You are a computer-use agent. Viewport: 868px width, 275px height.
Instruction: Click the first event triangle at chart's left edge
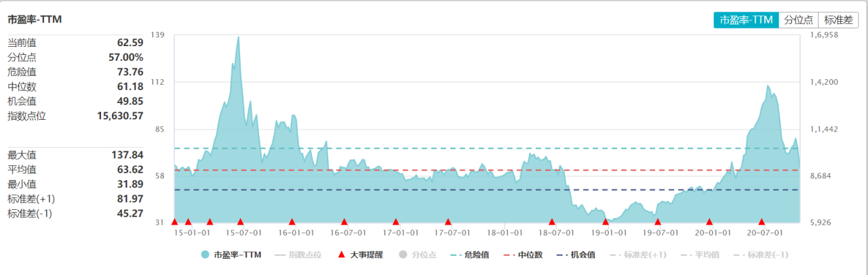pyautogui.click(x=174, y=221)
